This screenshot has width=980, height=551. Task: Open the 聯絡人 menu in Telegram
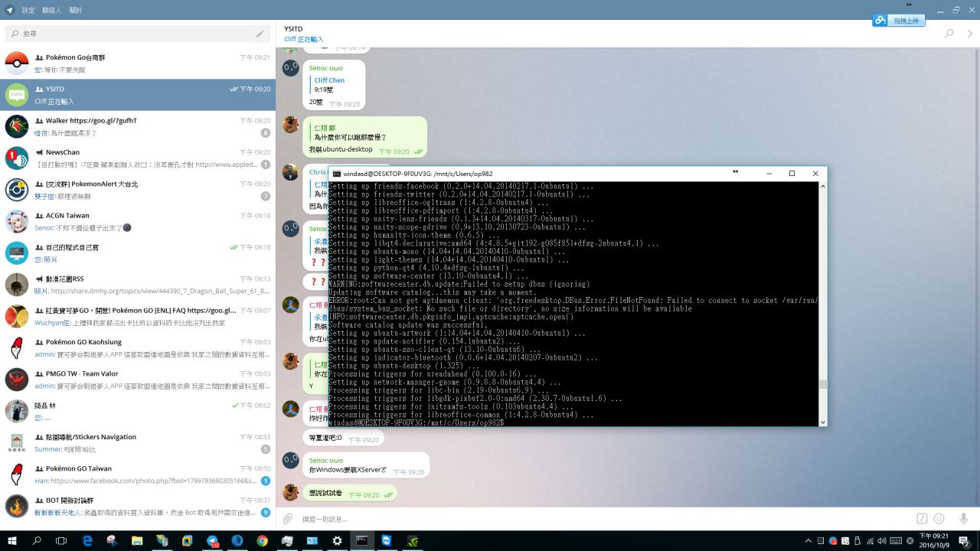[x=52, y=10]
